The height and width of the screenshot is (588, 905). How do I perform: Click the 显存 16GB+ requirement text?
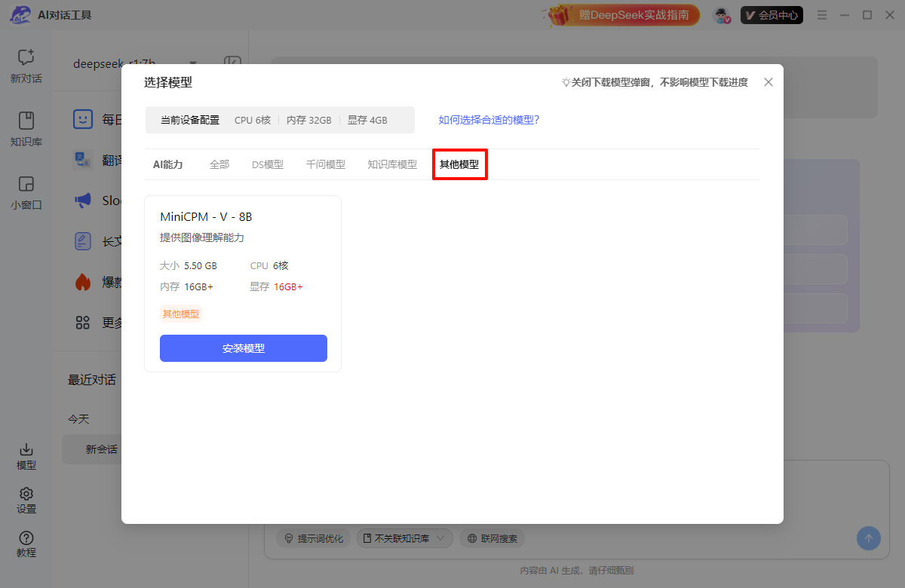click(x=277, y=286)
